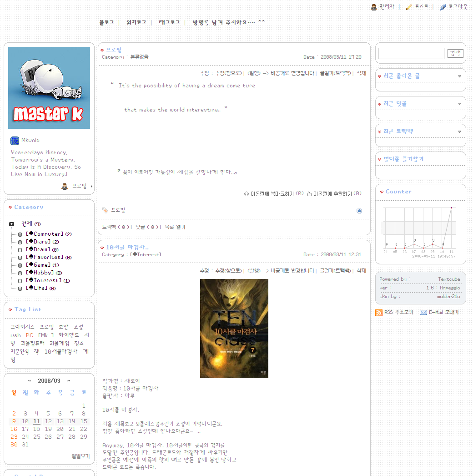Image resolution: width=473 pixels, height=476 pixels.
Task: Click the scroll-to-top icon in 프로필 post
Action: [x=359, y=211]
